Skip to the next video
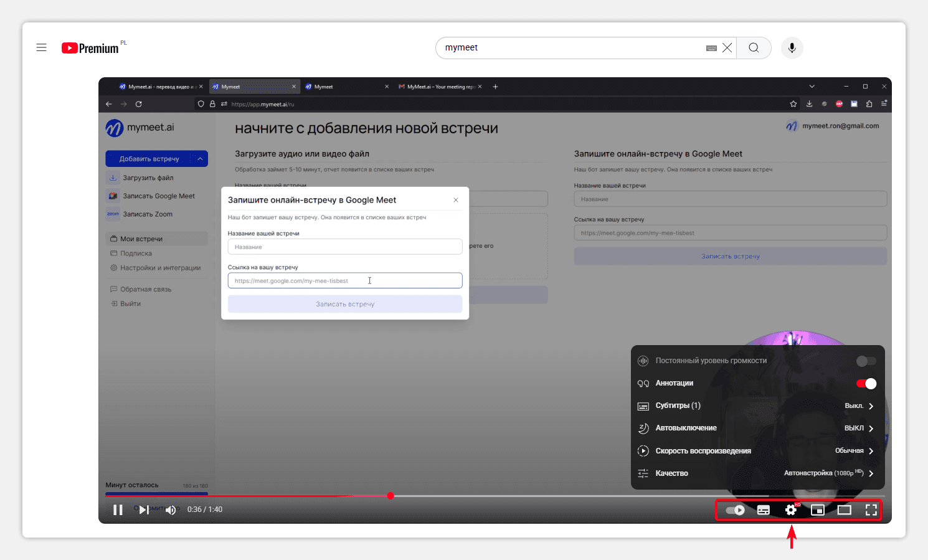 (x=144, y=510)
